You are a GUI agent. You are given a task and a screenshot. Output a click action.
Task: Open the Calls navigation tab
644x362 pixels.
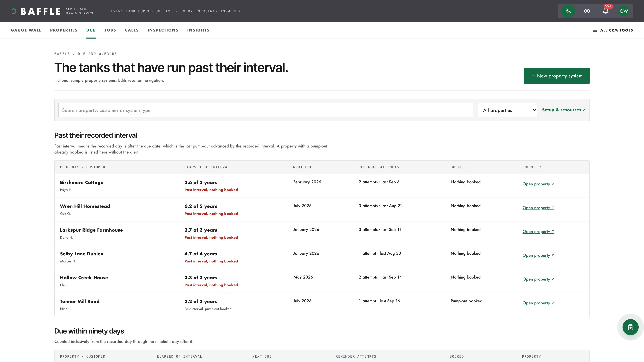(132, 30)
